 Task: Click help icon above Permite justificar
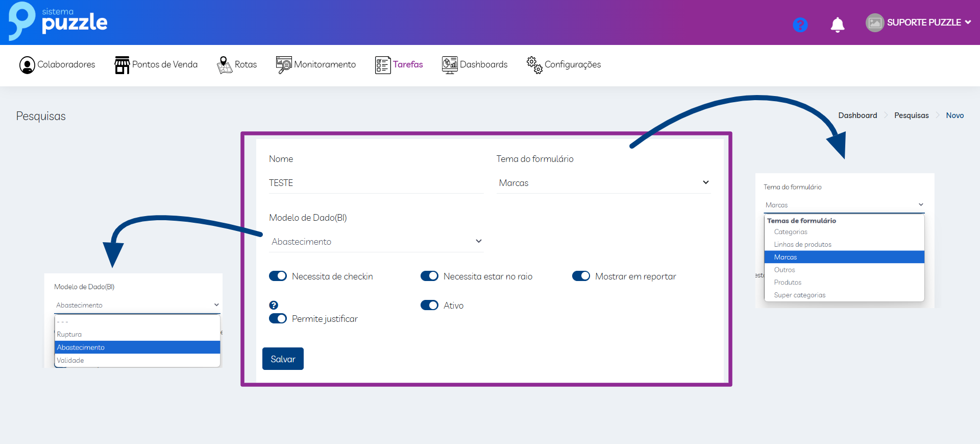pyautogui.click(x=274, y=305)
